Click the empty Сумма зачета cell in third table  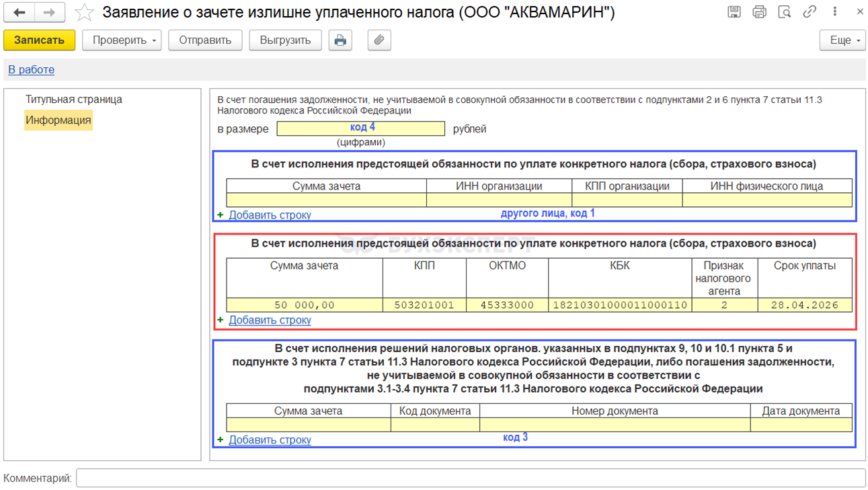tap(309, 424)
